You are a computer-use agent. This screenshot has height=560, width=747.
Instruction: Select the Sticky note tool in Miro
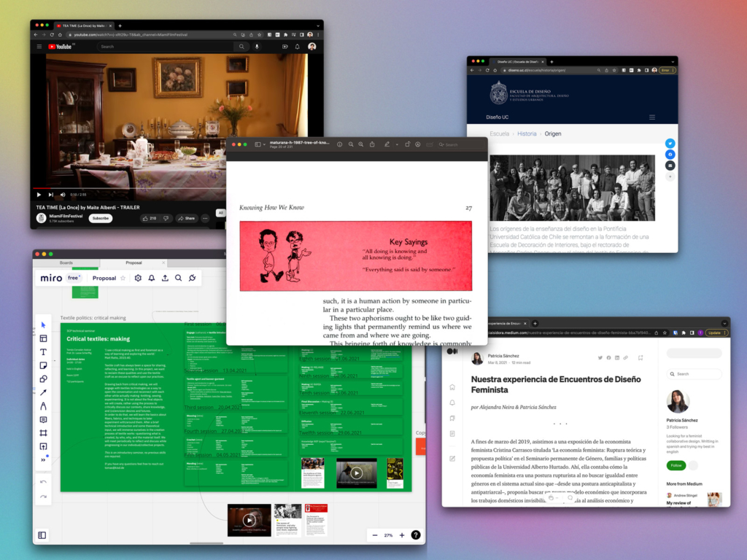point(43,365)
